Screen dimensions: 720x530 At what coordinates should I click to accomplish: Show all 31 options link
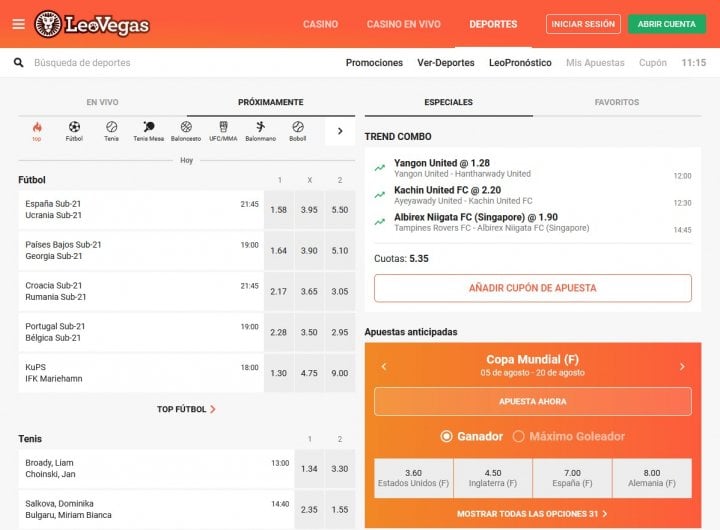click(532, 514)
